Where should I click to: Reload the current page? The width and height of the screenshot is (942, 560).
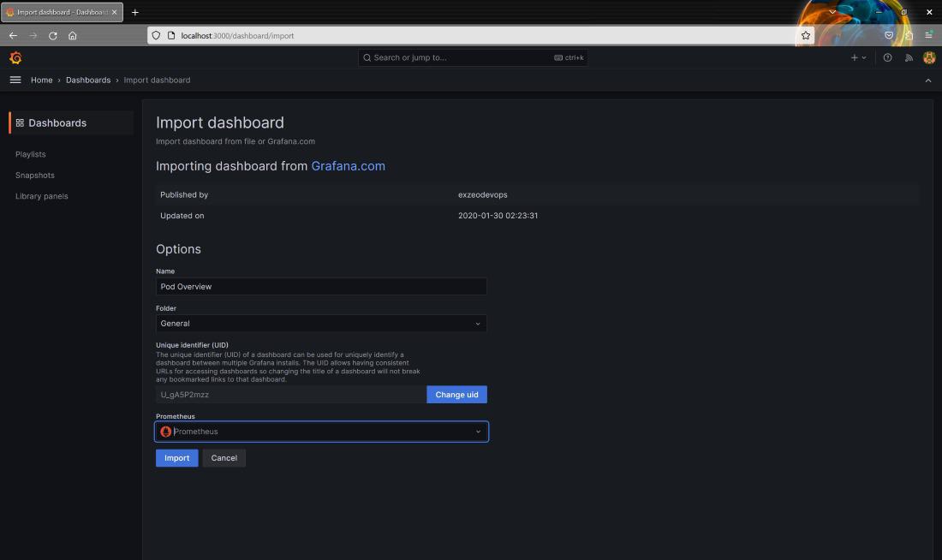click(53, 35)
